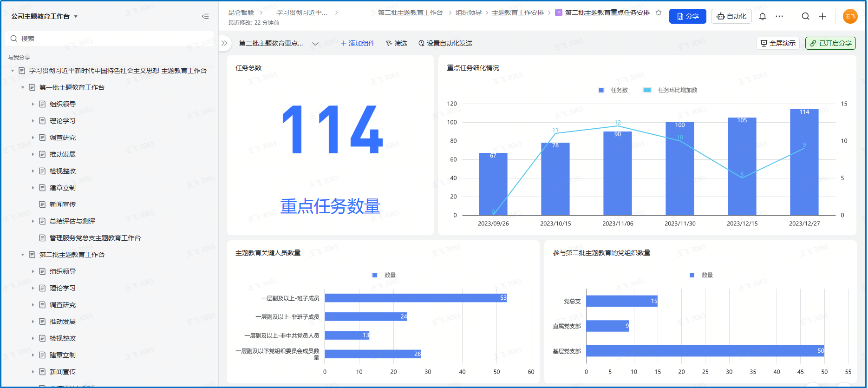868x388 pixels.
Task: Open the 自动化 automation button
Action: (731, 16)
